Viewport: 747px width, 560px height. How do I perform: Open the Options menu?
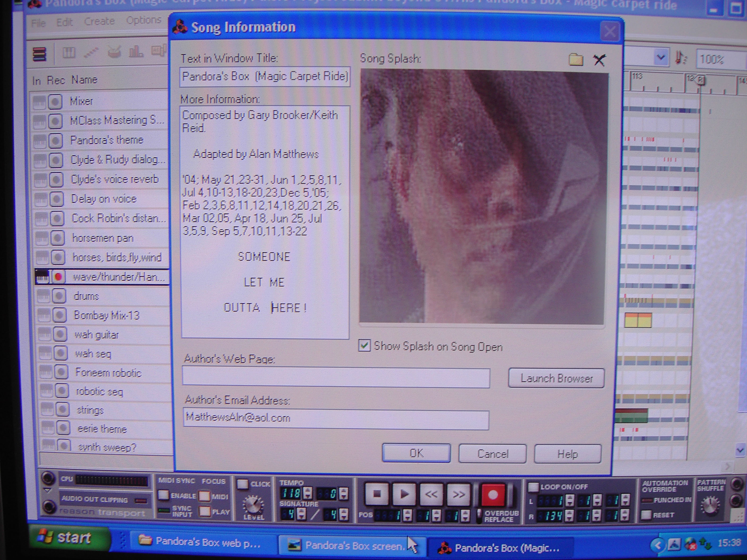point(144,20)
